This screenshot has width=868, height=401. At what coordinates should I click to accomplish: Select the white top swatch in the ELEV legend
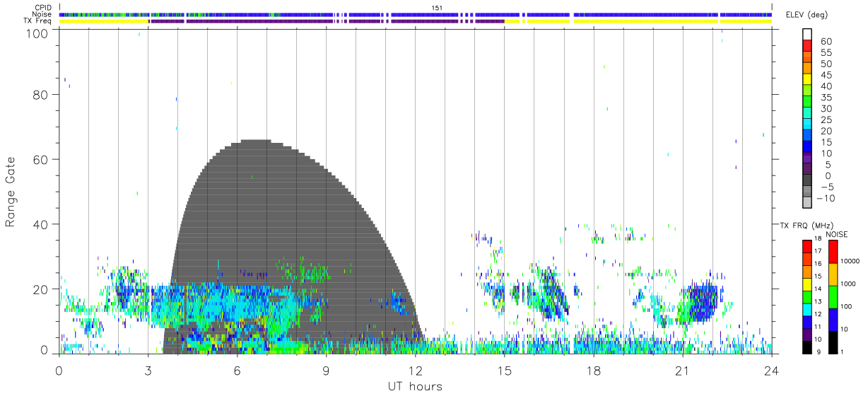coord(807,34)
